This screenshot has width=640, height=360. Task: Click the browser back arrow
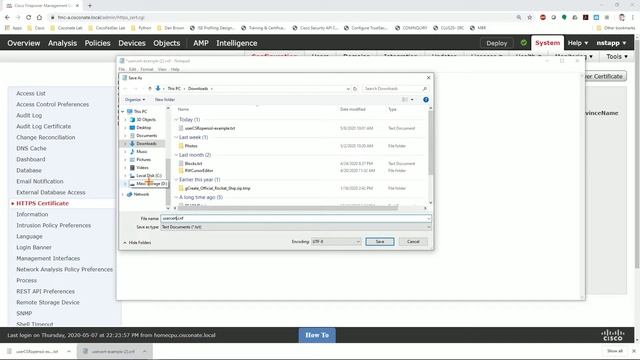pyautogui.click(x=7, y=18)
